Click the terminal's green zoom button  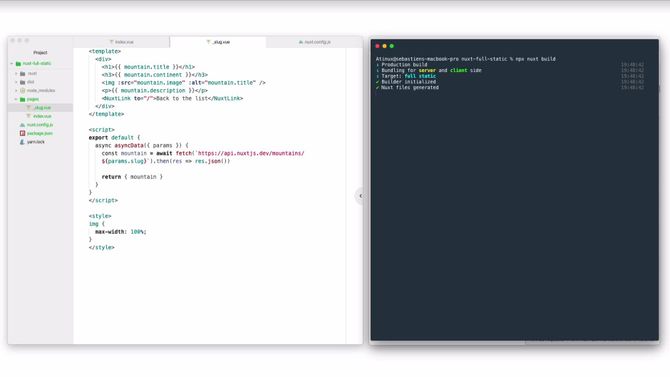[391, 46]
